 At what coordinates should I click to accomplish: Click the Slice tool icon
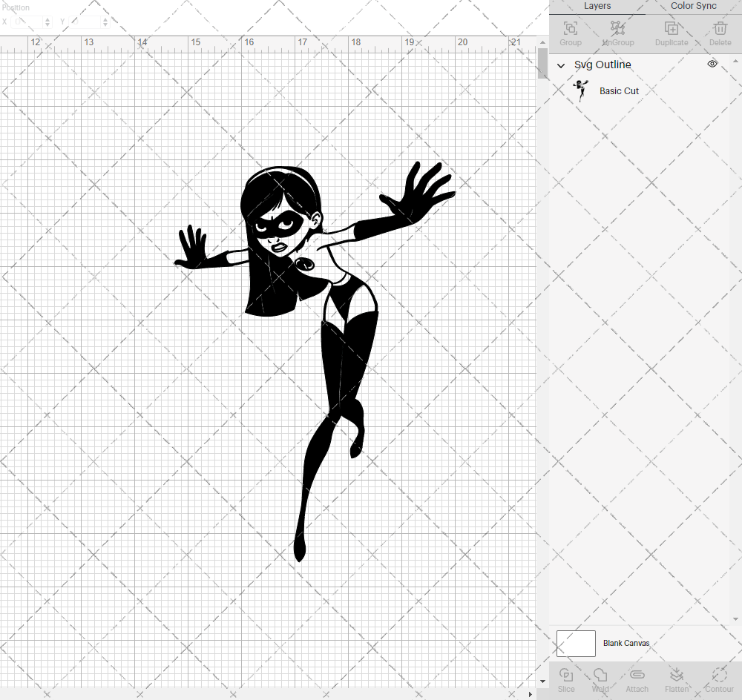[x=566, y=675]
